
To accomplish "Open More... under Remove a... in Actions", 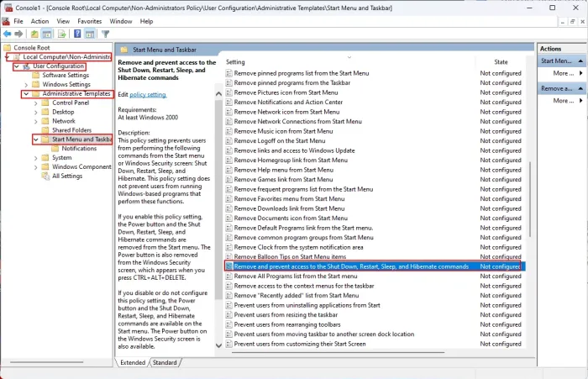I will click(564, 101).
